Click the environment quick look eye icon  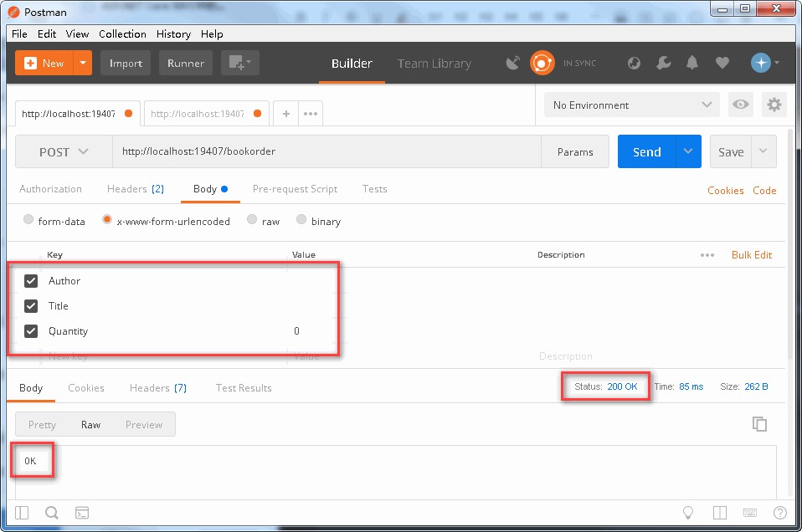click(740, 105)
